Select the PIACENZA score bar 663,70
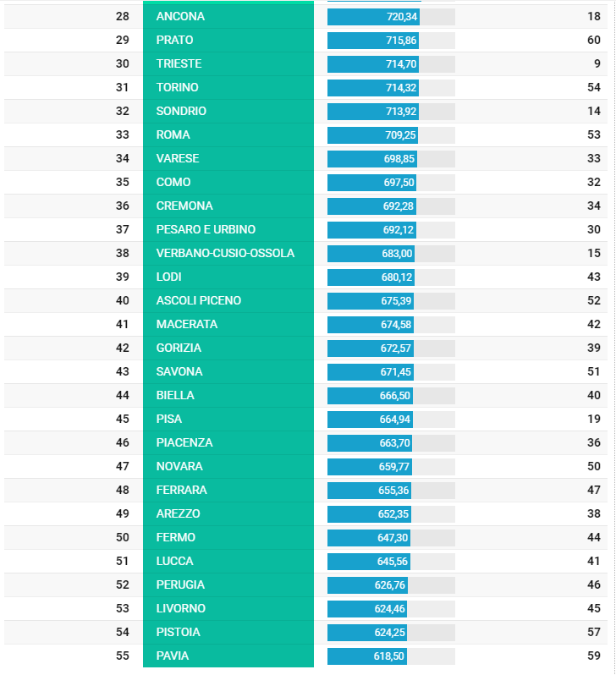The width and height of the screenshot is (616, 675). point(370,443)
